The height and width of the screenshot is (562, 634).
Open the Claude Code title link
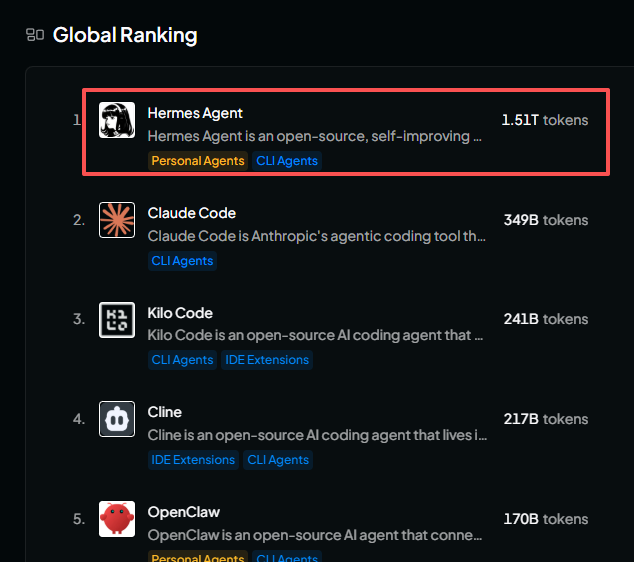(x=192, y=213)
